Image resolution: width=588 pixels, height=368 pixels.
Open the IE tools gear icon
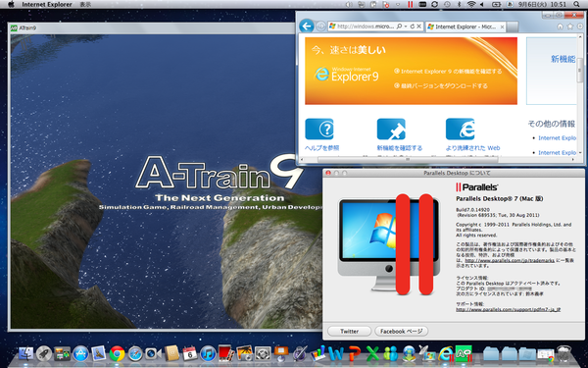click(580, 26)
